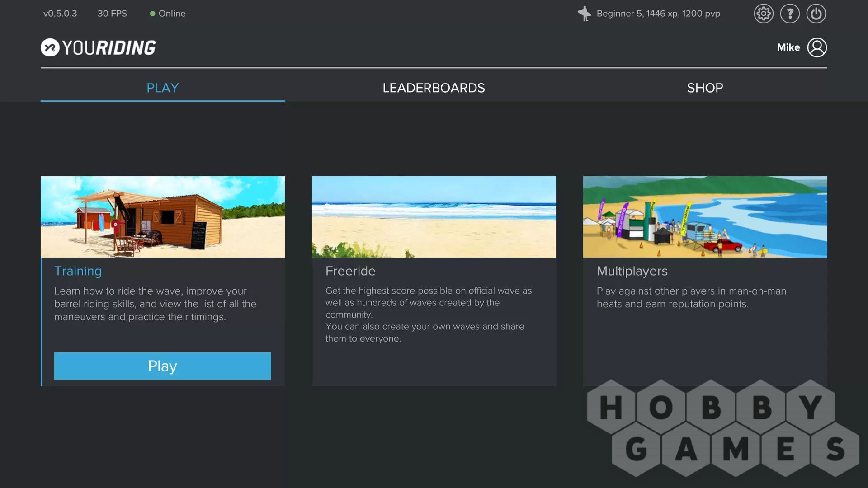Open the help question mark icon
868x488 pixels.
pyautogui.click(x=790, y=14)
